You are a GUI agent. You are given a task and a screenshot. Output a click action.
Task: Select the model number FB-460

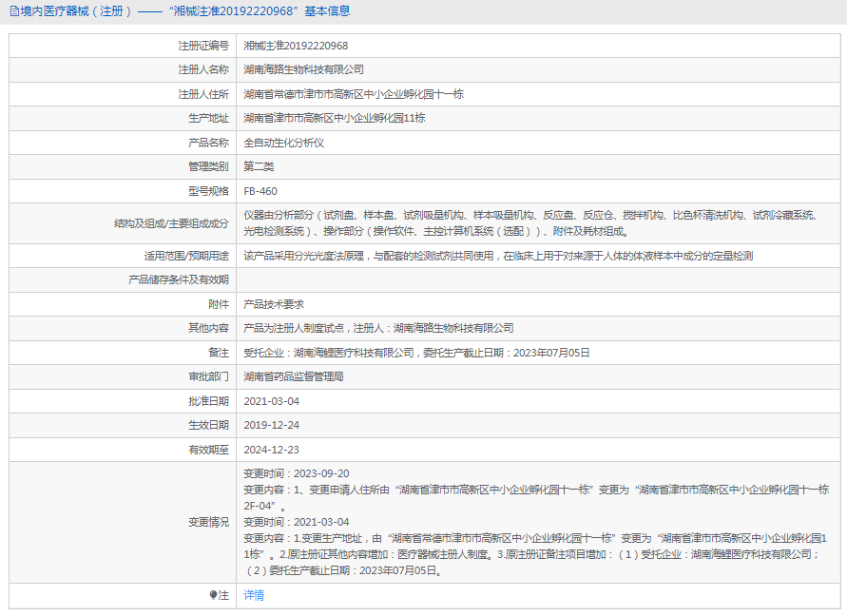coord(260,191)
